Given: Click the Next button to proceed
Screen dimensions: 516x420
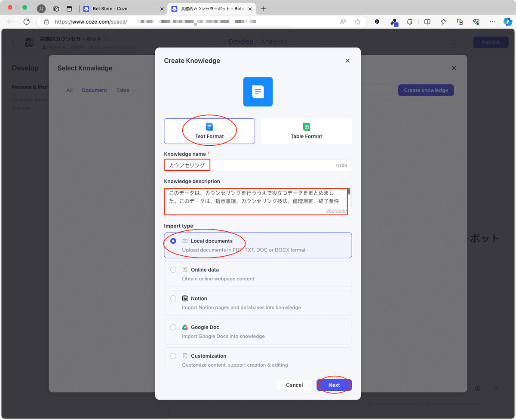Looking at the screenshot, I should pos(334,385).
